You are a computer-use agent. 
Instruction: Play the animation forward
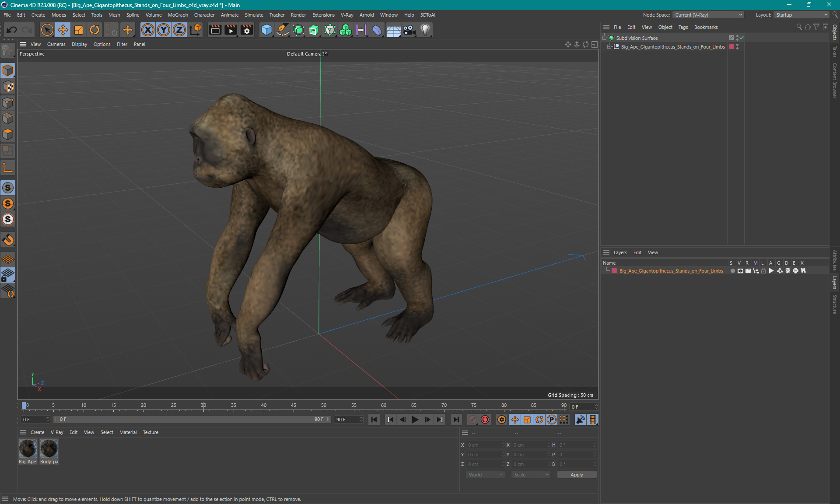415,420
